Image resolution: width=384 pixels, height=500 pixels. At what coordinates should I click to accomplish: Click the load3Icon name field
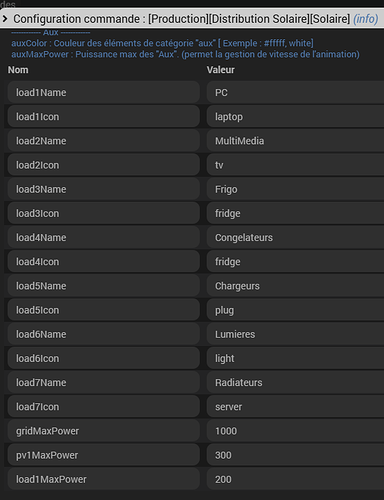[x=104, y=213]
